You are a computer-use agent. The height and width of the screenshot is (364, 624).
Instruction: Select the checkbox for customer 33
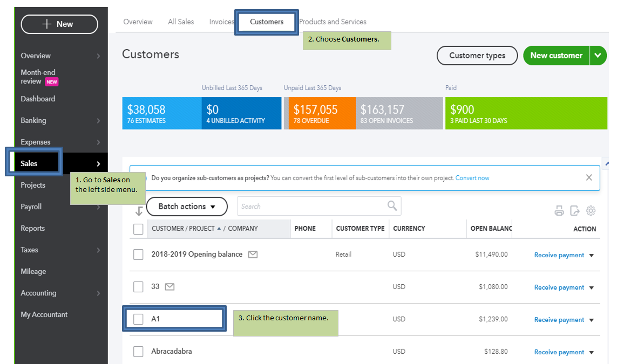[138, 287]
